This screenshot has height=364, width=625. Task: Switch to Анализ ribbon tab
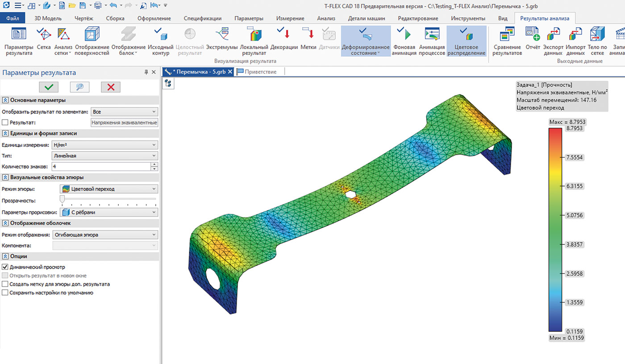(326, 18)
